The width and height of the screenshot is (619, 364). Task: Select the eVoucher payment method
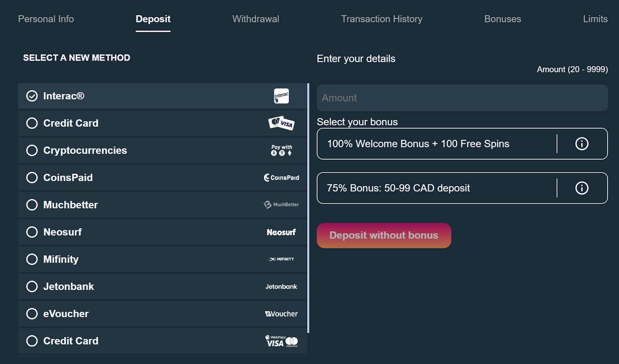162,314
